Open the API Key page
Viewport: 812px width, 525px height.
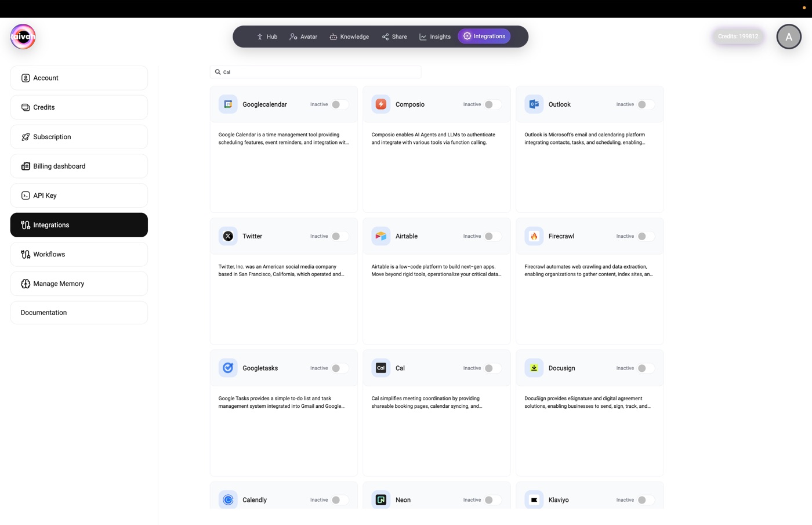(x=79, y=195)
